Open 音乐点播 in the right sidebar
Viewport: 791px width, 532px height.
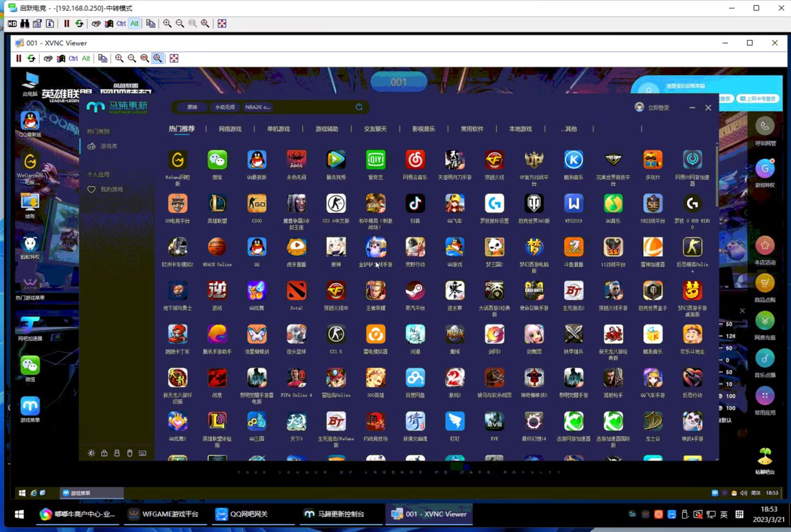(x=765, y=363)
